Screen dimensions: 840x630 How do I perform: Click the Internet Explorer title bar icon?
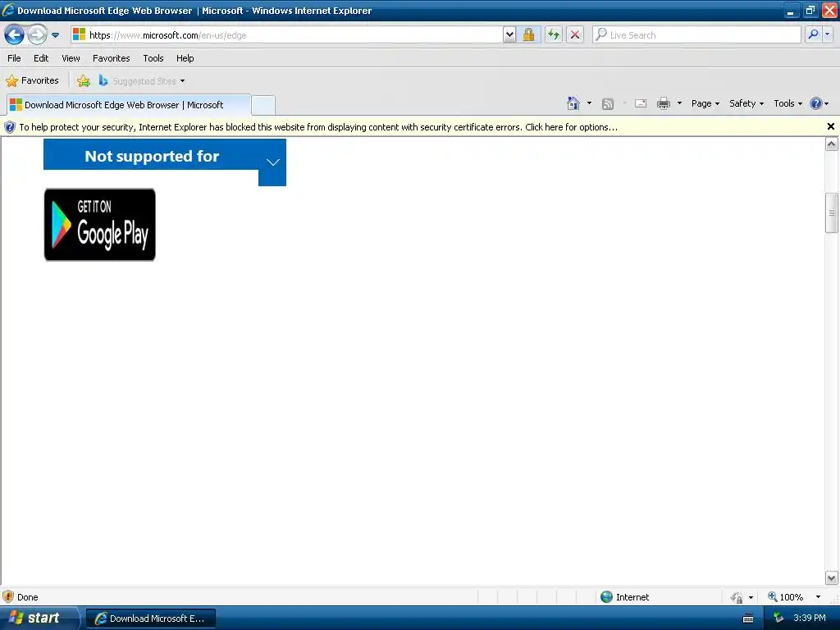(x=8, y=10)
